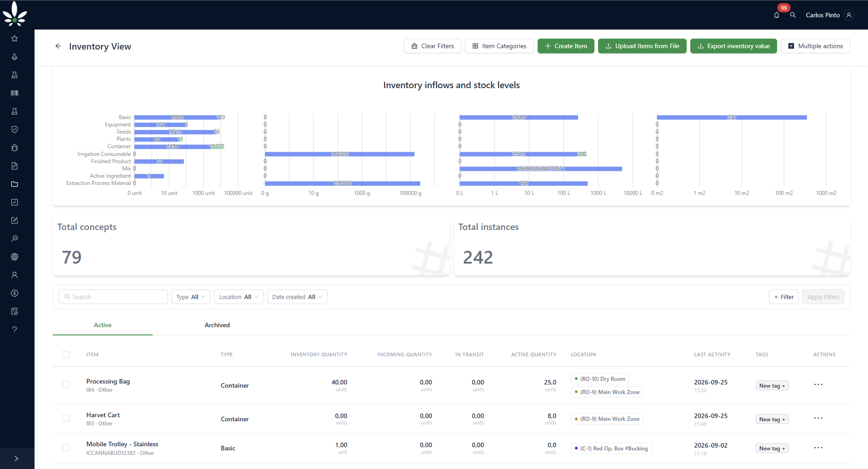The height and width of the screenshot is (469, 868).
Task: Open the star favorites sidebar icon
Action: pos(15,39)
